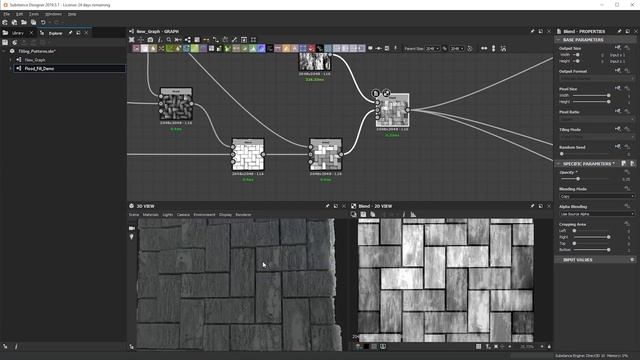Click the left round badge above Blend node
The width and height of the screenshot is (640, 360).
point(376,93)
